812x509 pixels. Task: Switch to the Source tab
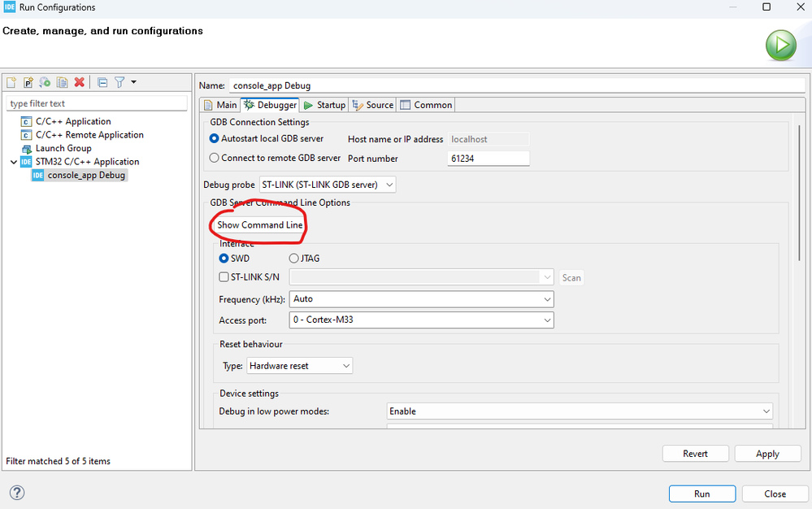coord(373,105)
